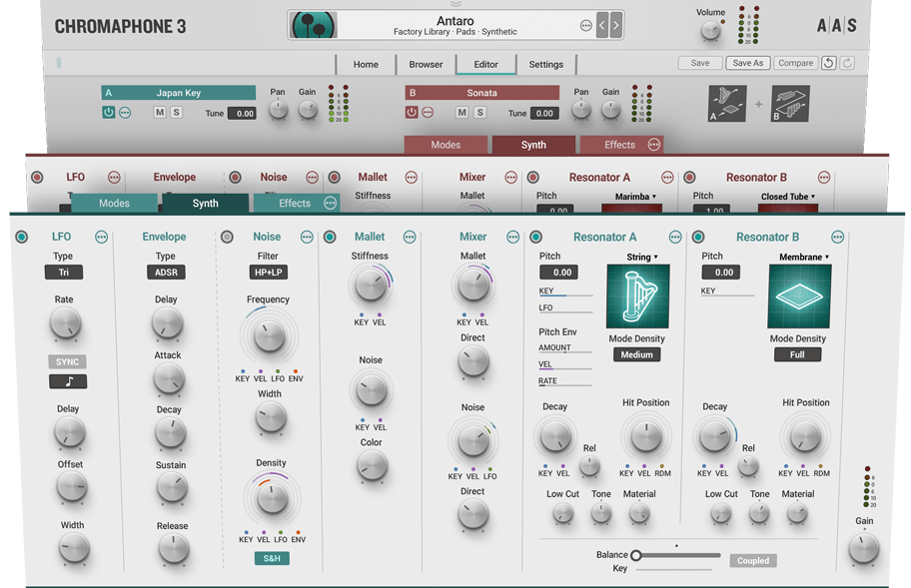Image resolution: width=911 pixels, height=588 pixels.
Task: Switch to the Browser tab
Action: click(x=426, y=64)
